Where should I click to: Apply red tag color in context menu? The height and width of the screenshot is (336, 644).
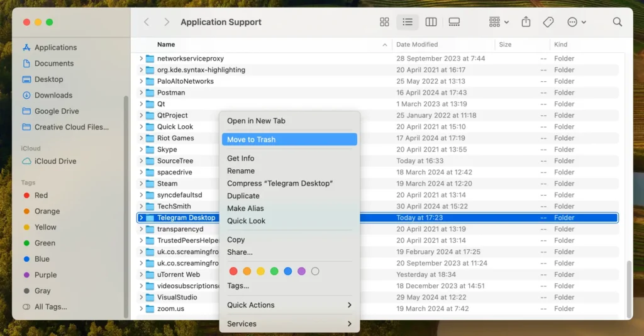point(233,272)
